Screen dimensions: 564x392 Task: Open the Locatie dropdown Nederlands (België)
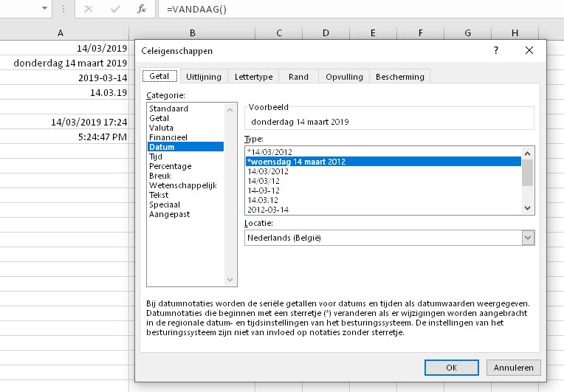point(390,238)
